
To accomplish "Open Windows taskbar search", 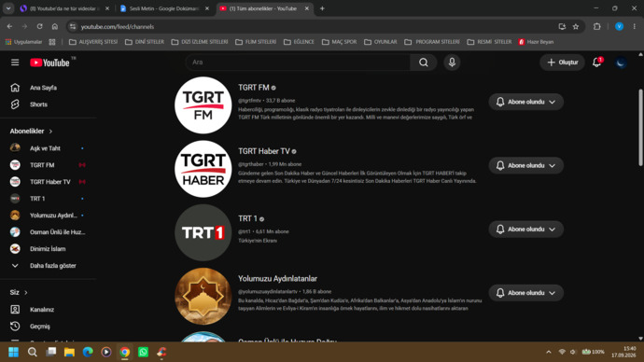I will click(32, 352).
